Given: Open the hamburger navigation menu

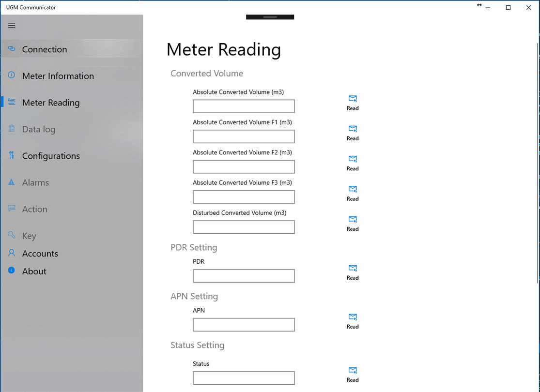Looking at the screenshot, I should click(11, 26).
